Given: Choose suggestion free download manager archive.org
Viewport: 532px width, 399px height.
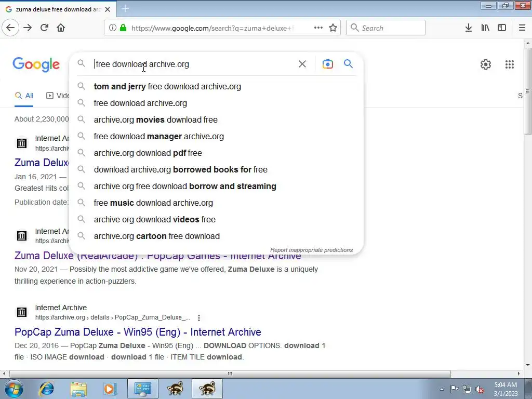Looking at the screenshot, I should [x=216, y=137].
